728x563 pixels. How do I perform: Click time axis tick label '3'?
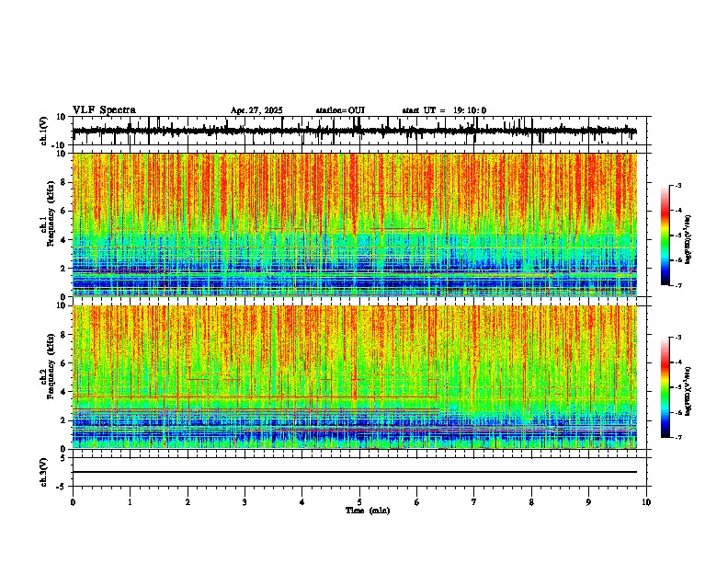point(245,502)
